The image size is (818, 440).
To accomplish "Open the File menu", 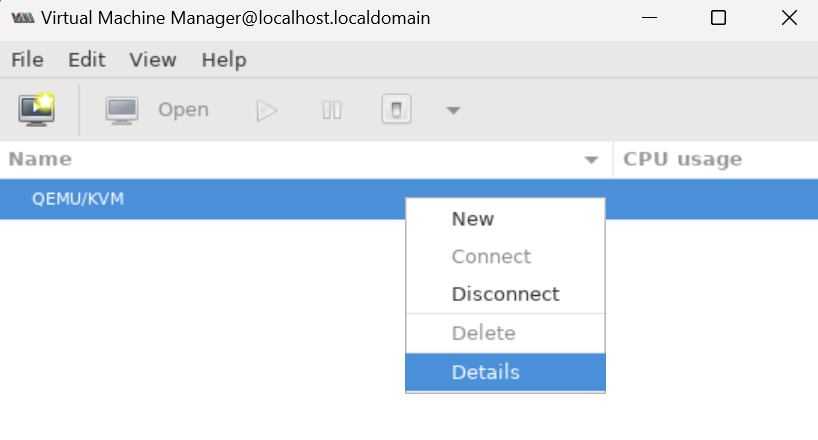I will coord(27,60).
